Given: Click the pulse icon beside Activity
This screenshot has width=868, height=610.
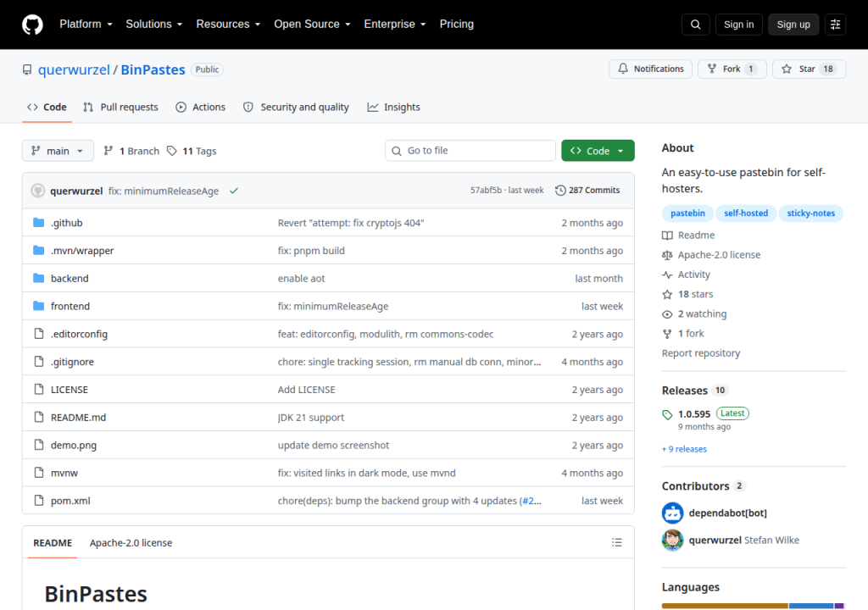Looking at the screenshot, I should [668, 274].
